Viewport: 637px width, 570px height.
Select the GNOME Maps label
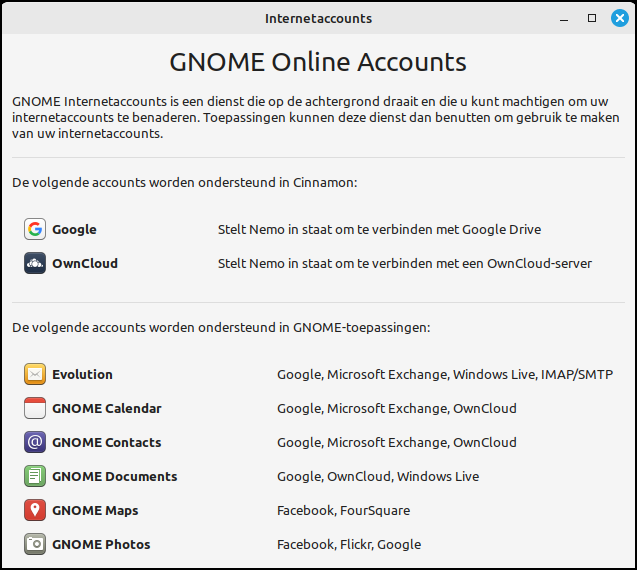click(x=95, y=511)
